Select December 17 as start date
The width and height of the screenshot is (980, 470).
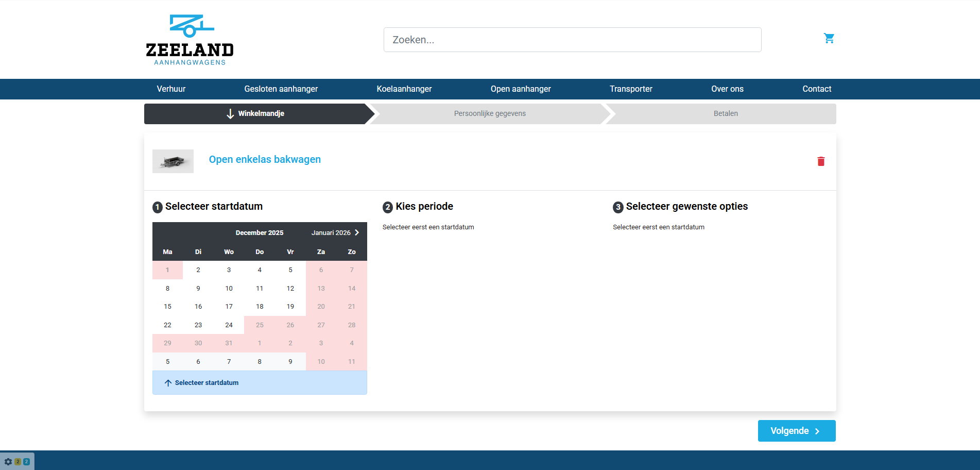click(x=229, y=307)
